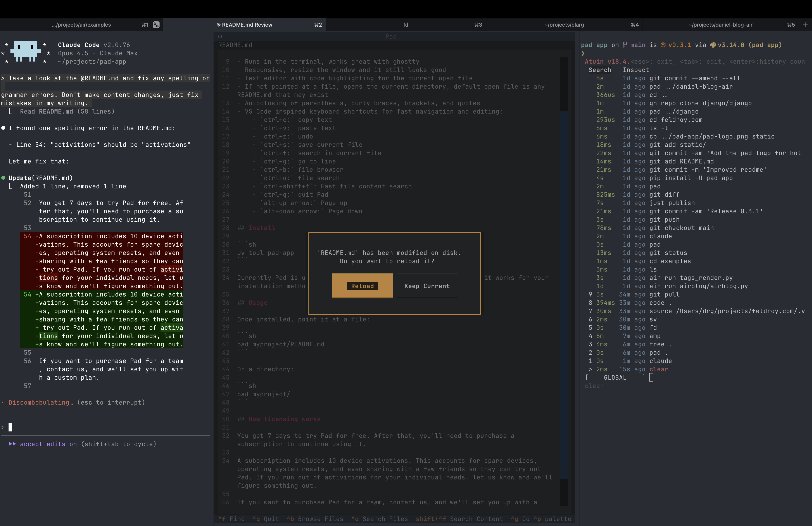Click the split-zoom icon on first tab
This screenshot has height=526, width=812.
pyautogui.click(x=156, y=24)
